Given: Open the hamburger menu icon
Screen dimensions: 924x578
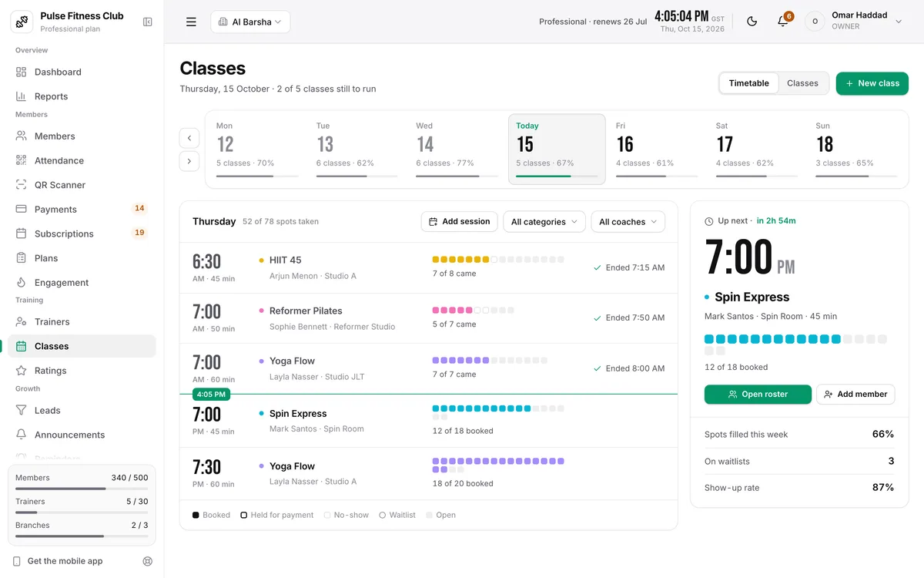Looking at the screenshot, I should 191,22.
